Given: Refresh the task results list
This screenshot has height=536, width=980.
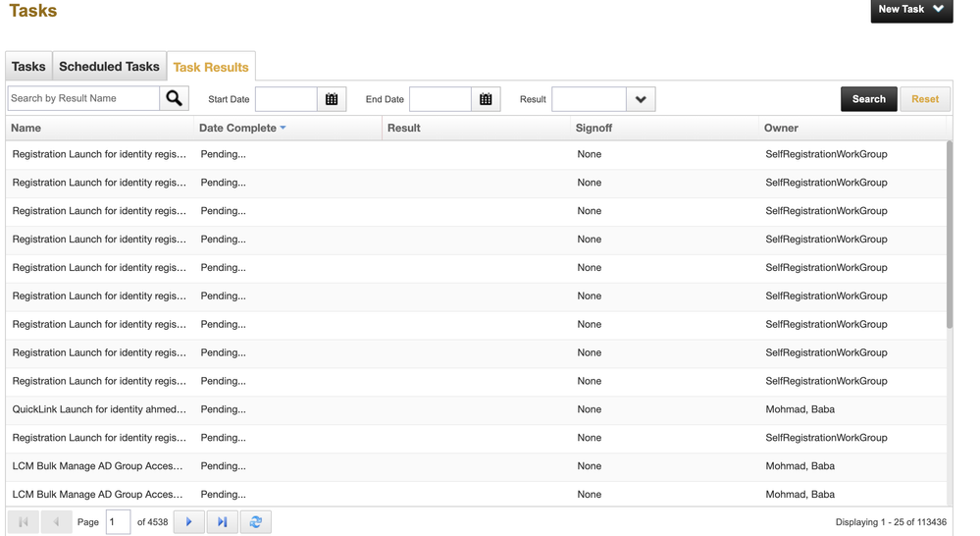Looking at the screenshot, I should [256, 521].
